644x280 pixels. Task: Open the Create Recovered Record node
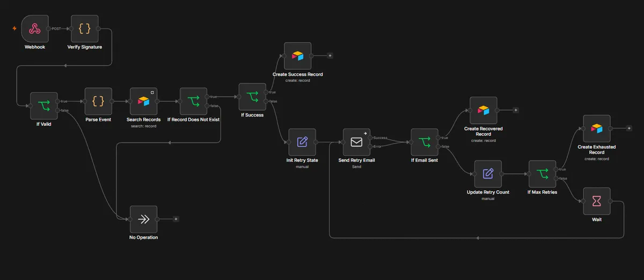[x=484, y=111]
